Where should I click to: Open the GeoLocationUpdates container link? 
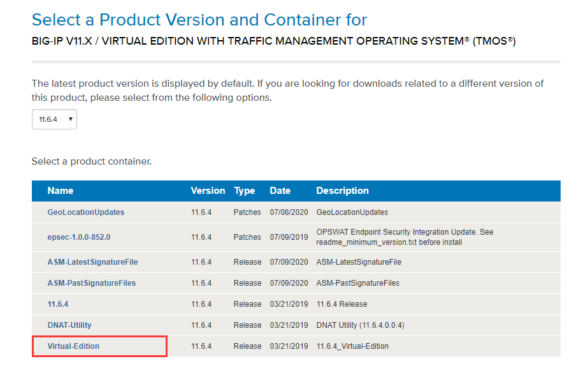(85, 212)
